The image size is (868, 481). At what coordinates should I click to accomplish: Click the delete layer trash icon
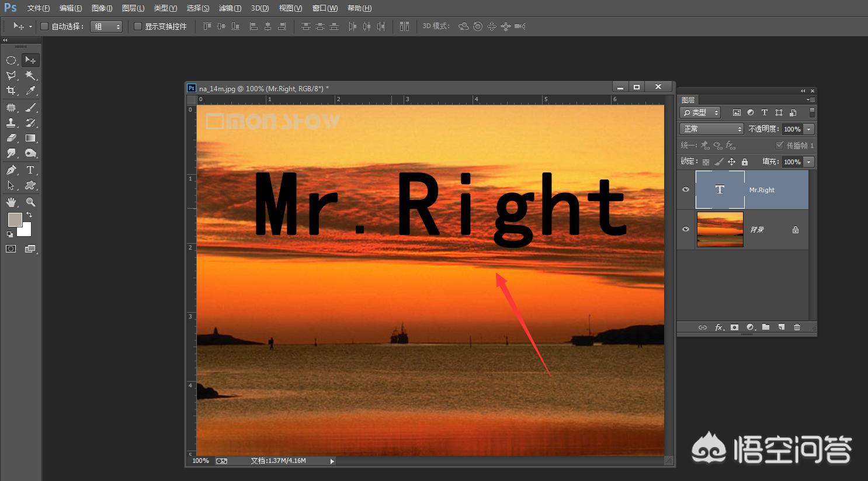pos(797,327)
